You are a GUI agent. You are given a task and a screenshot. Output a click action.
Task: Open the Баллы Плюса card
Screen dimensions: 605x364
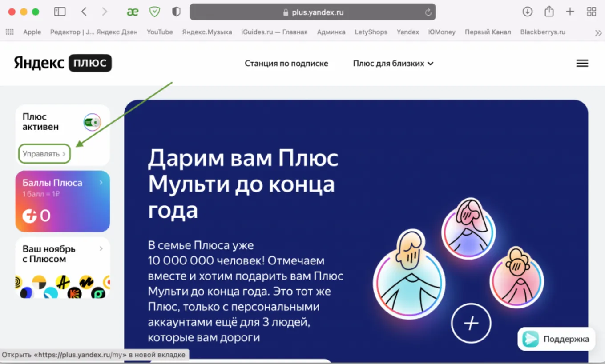63,201
